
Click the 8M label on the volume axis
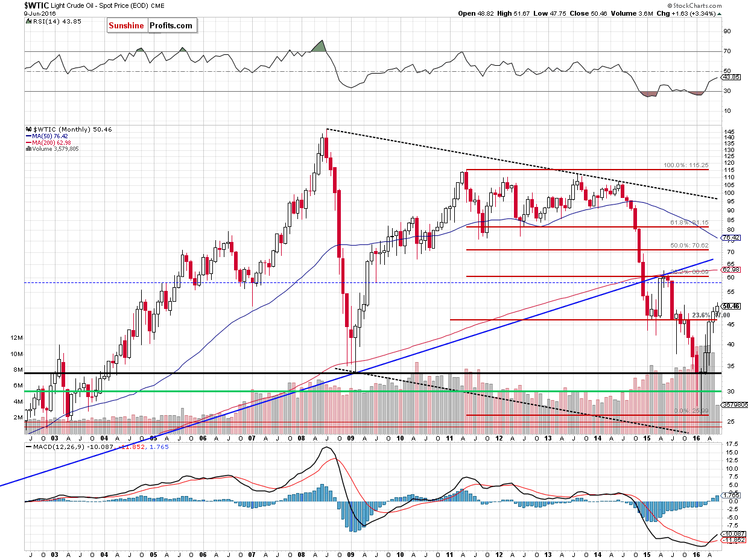tap(19, 370)
